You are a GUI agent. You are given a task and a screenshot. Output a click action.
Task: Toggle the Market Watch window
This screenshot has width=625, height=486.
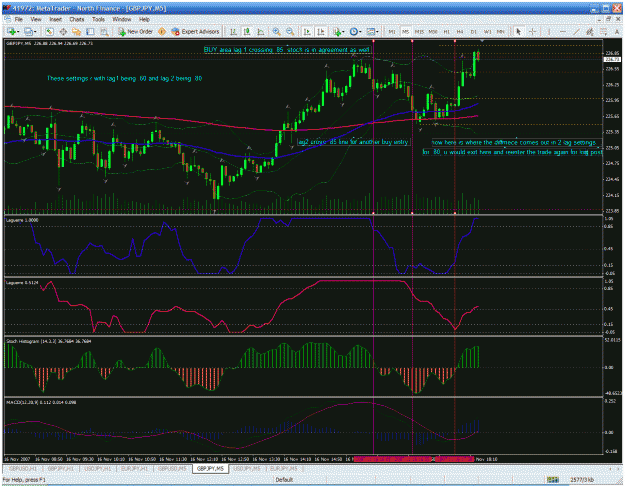(x=49, y=31)
